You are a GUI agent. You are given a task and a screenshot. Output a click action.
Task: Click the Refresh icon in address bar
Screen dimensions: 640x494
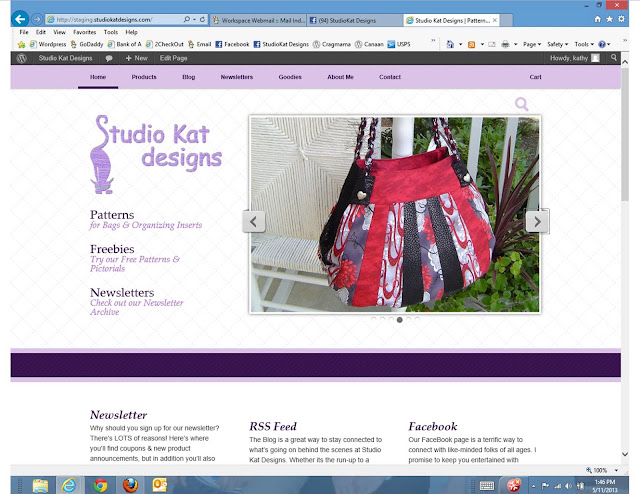202,19
